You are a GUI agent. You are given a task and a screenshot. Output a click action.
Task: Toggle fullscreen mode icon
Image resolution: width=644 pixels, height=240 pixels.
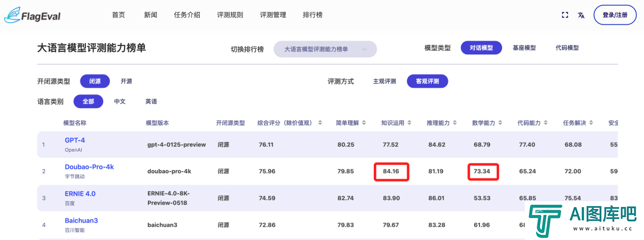pos(565,15)
